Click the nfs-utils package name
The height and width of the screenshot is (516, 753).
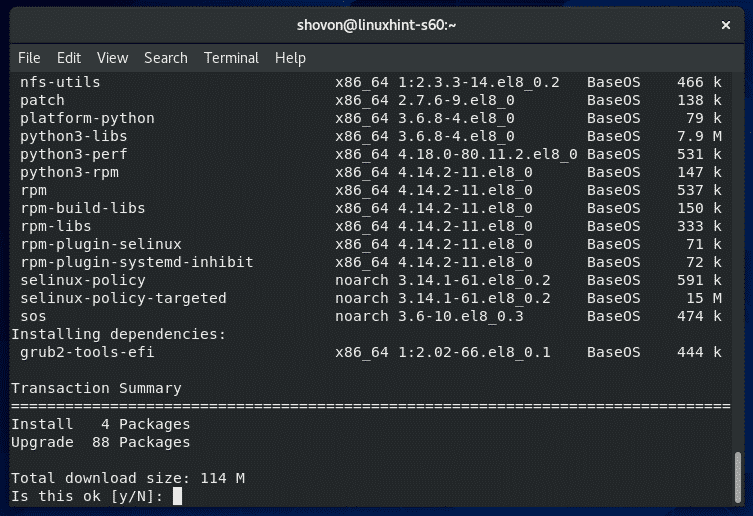point(60,82)
